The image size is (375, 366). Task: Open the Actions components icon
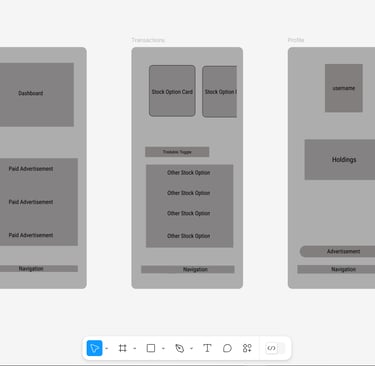[247, 348]
